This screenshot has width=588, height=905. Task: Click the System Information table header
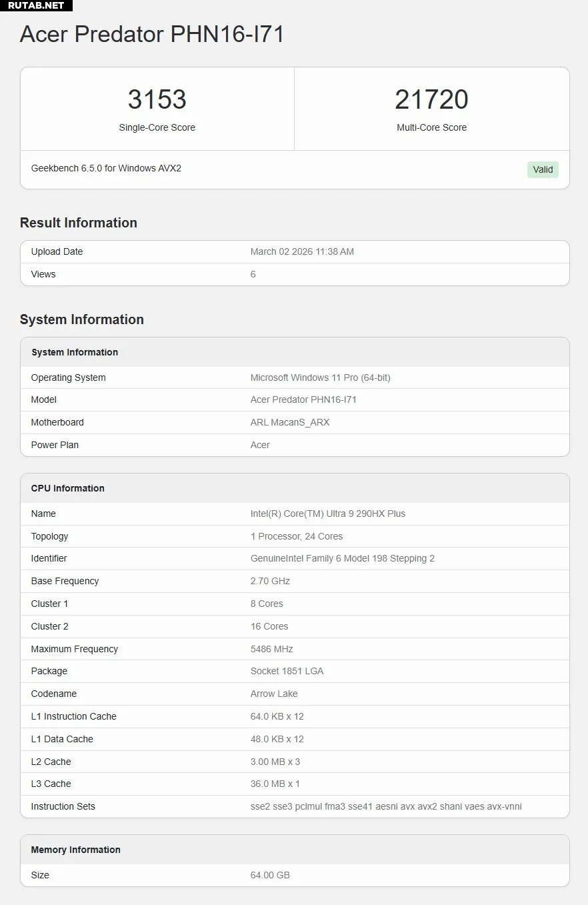pos(75,352)
